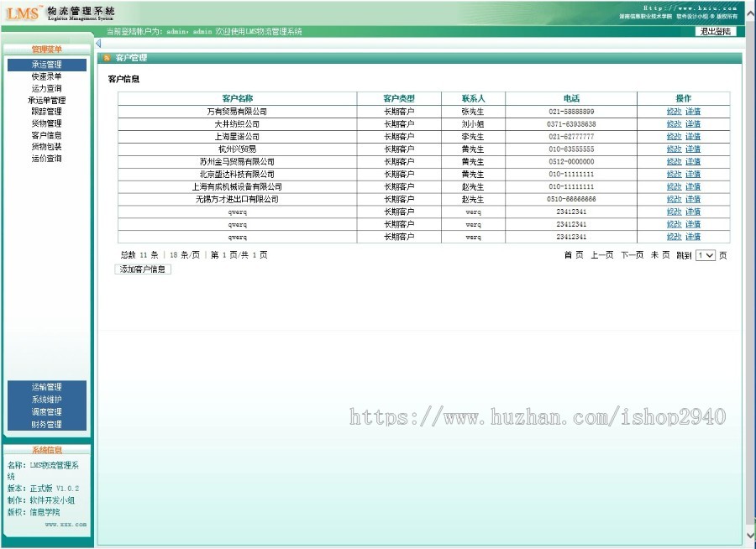756x549 pixels.
Task: Go to 首页 first page link
Action: coord(574,255)
